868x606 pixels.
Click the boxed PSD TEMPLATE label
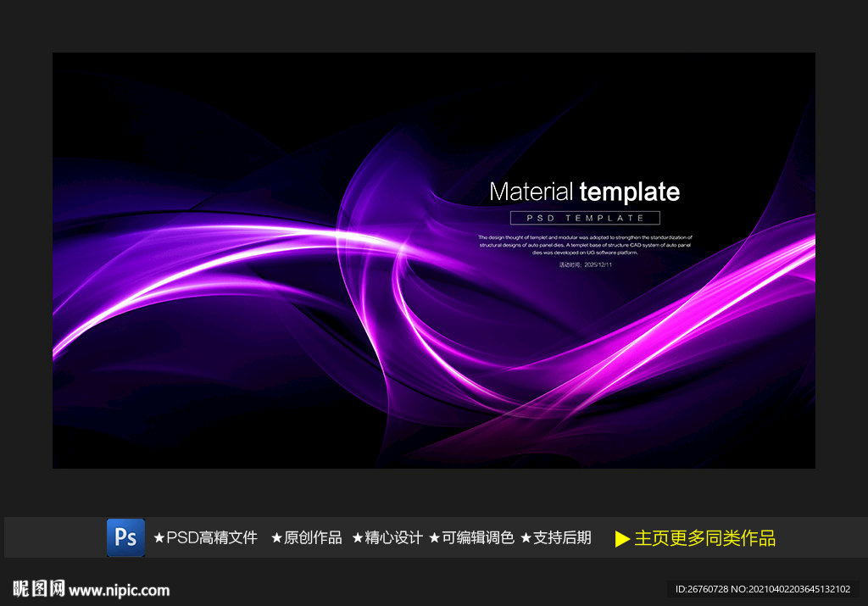[585, 218]
